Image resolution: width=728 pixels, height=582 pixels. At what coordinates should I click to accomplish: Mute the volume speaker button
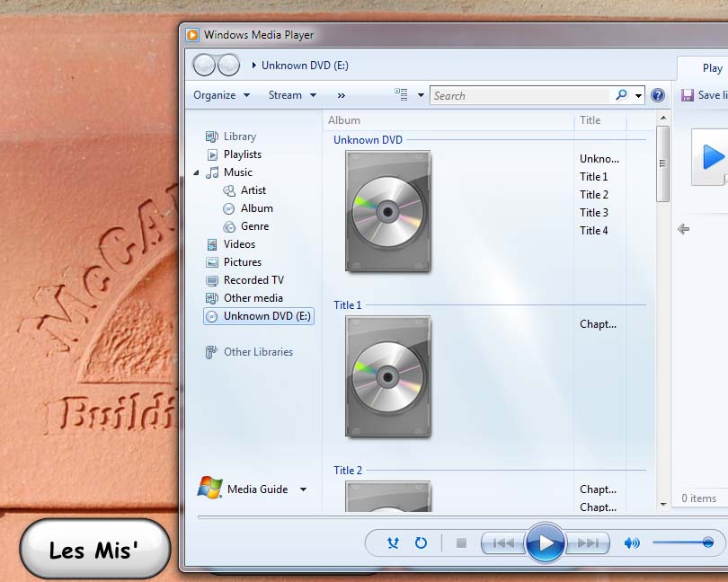[632, 542]
